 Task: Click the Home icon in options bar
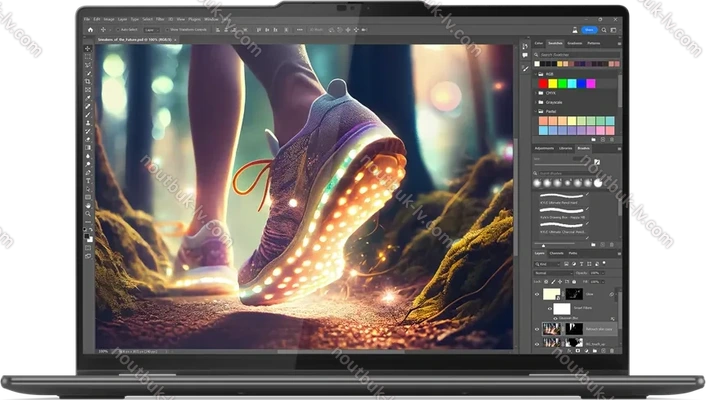[88, 30]
